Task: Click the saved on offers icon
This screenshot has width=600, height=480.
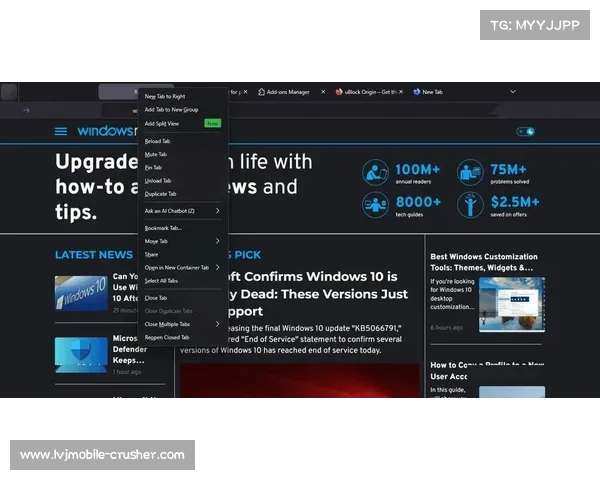Action: (x=470, y=205)
